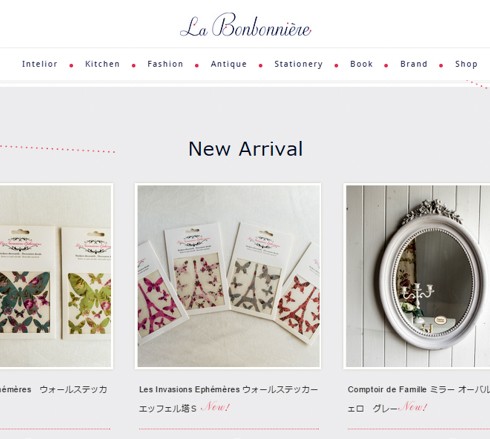Viewport: 490px width, 439px height.
Task: Open the Brand menu
Action: pos(414,64)
